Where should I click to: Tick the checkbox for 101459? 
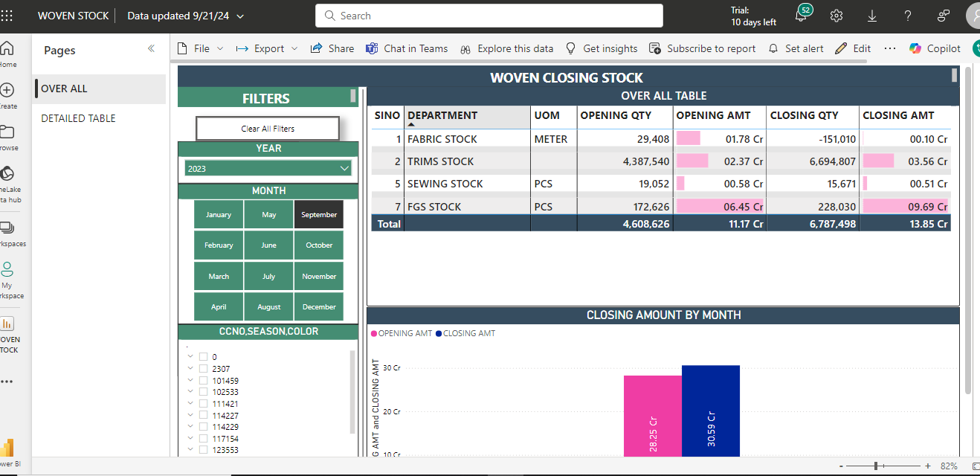click(203, 381)
